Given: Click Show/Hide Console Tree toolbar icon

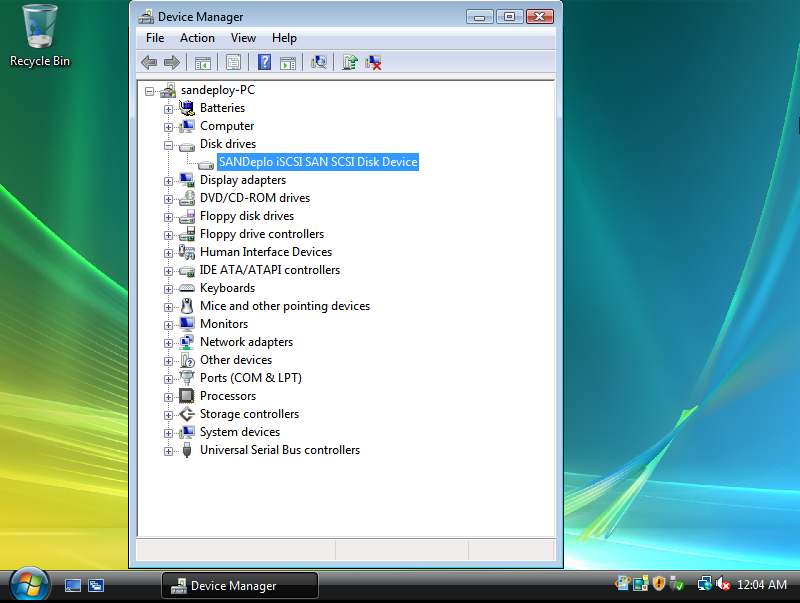Looking at the screenshot, I should click(x=203, y=63).
